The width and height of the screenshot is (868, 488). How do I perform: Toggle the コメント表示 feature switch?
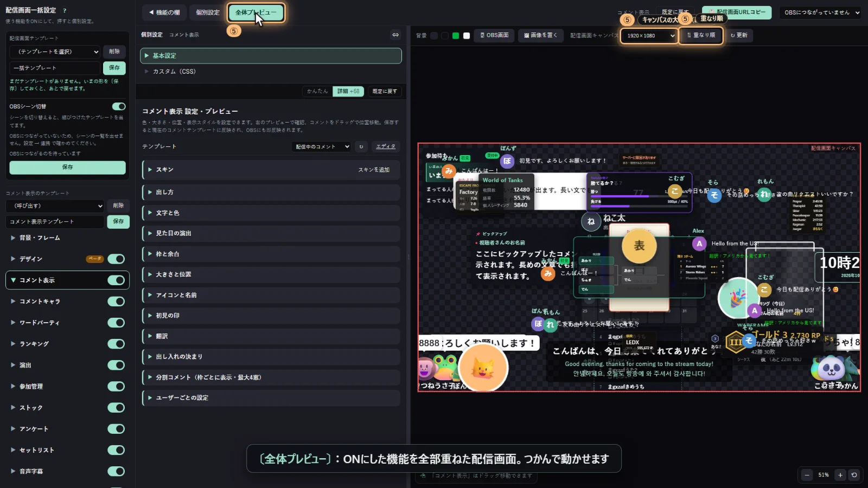coord(116,280)
